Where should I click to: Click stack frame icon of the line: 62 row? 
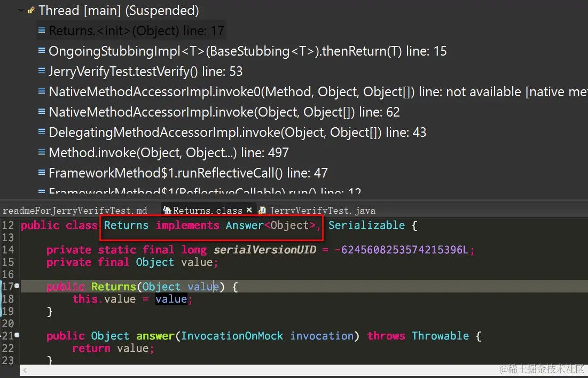[42, 111]
